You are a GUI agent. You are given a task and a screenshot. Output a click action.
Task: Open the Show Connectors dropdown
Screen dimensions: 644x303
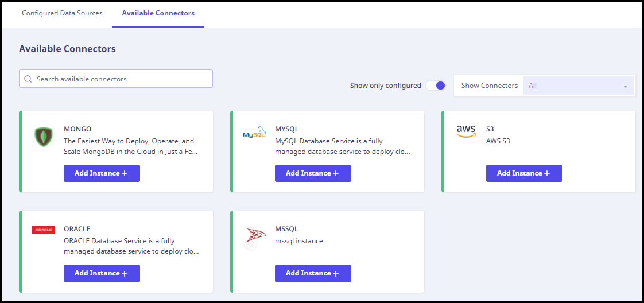pos(579,86)
